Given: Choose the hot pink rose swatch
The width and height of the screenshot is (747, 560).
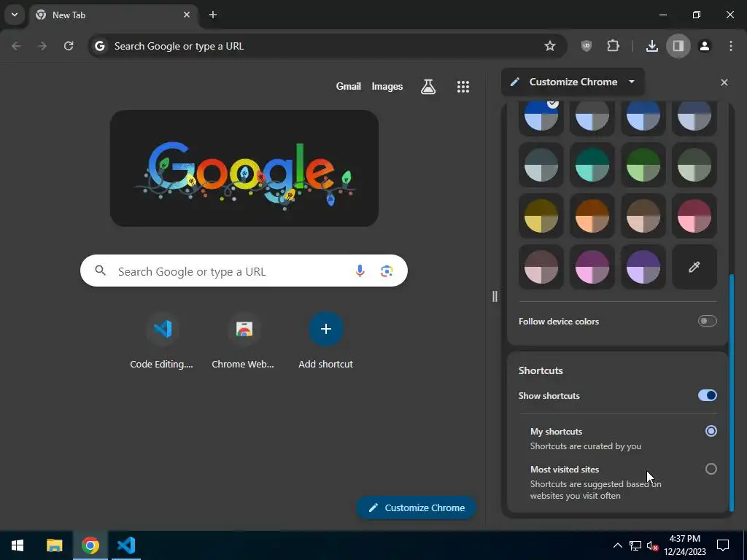Looking at the screenshot, I should tap(694, 216).
